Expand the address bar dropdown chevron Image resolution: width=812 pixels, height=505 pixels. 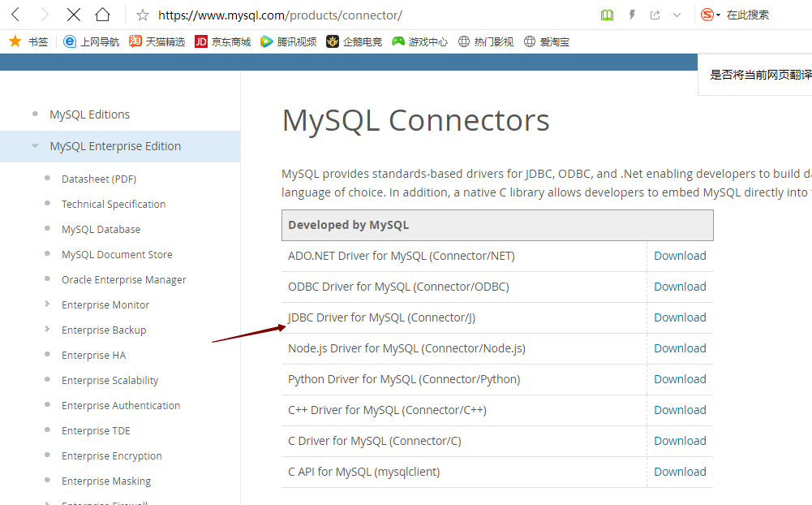click(677, 15)
